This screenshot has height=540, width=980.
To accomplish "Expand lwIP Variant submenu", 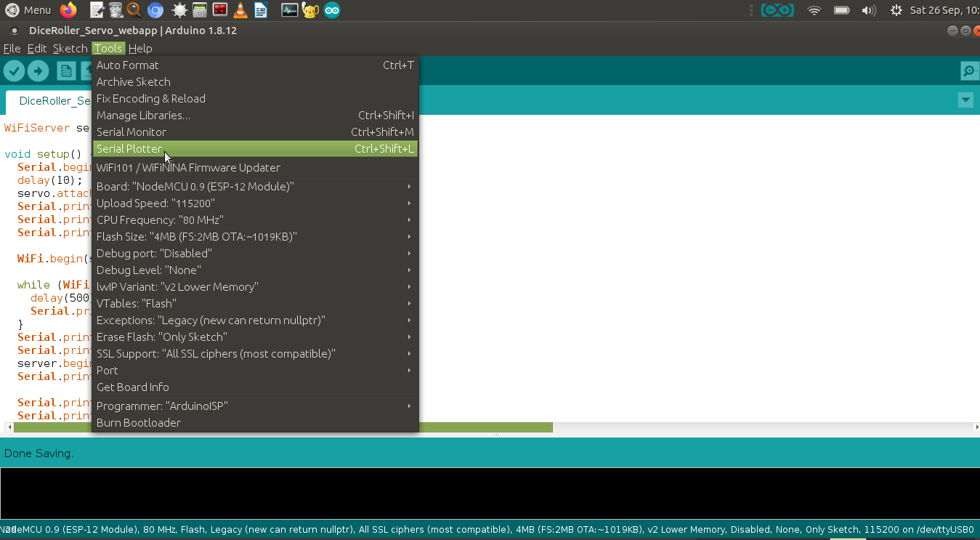I will point(256,287).
